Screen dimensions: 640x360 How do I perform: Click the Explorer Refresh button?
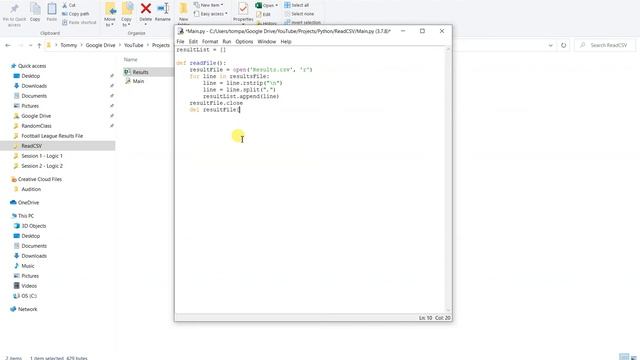[564, 45]
